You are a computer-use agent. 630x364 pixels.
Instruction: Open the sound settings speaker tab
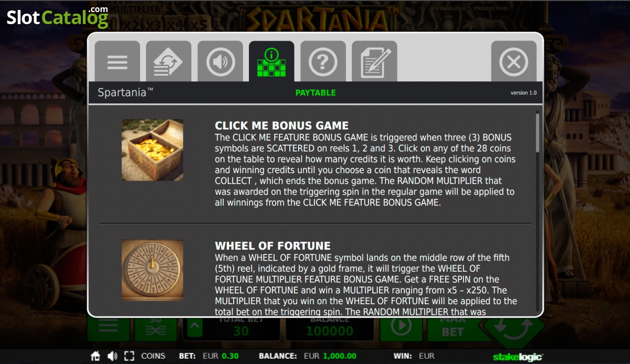click(220, 61)
